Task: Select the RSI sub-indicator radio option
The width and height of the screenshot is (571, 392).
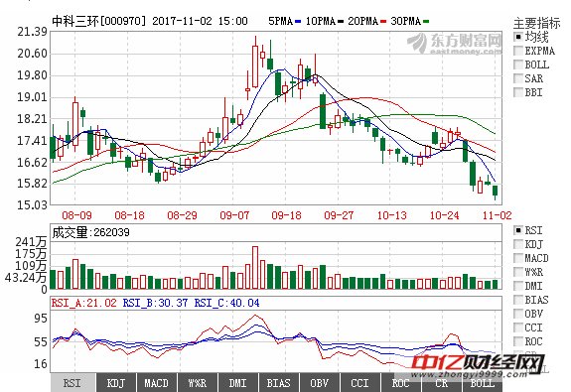Action: click(x=518, y=230)
